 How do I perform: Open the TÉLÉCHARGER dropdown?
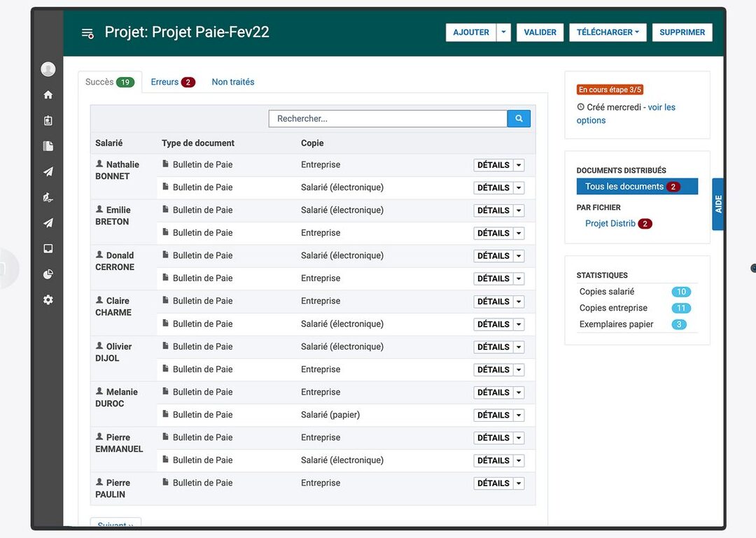[608, 32]
